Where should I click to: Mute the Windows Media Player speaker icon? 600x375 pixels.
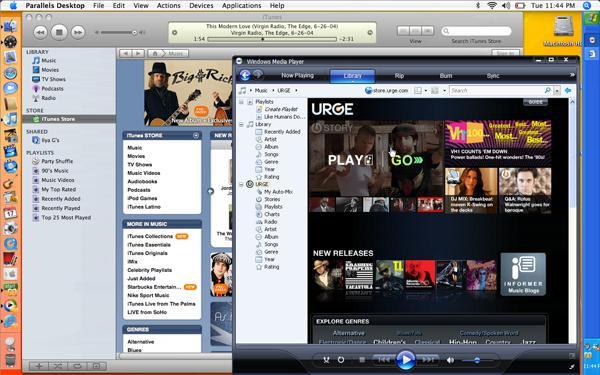point(450,360)
